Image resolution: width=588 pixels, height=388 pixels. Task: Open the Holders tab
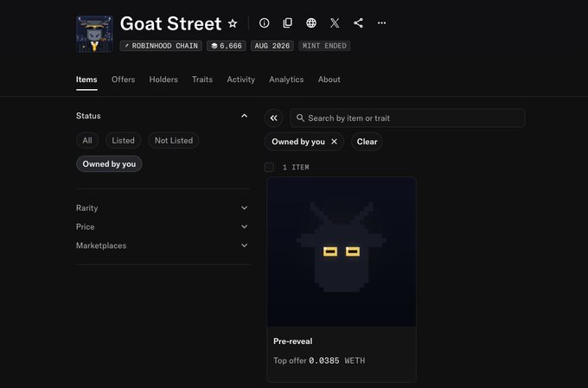[x=163, y=80]
